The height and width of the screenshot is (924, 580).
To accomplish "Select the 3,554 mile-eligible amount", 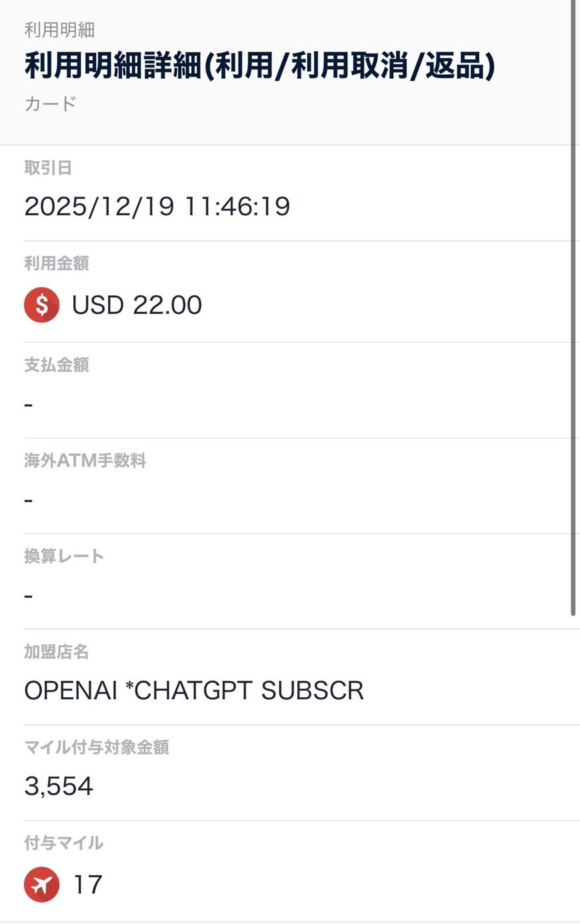I will (x=59, y=787).
